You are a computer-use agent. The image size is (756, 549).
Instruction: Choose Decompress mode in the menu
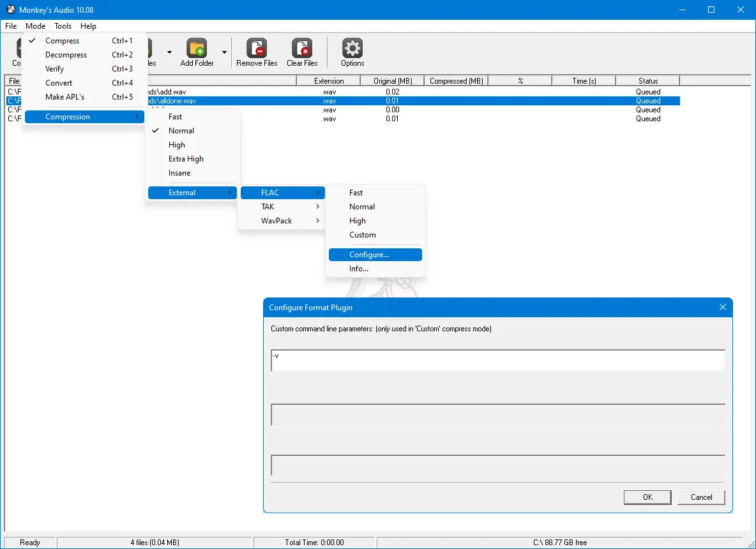pos(84,55)
